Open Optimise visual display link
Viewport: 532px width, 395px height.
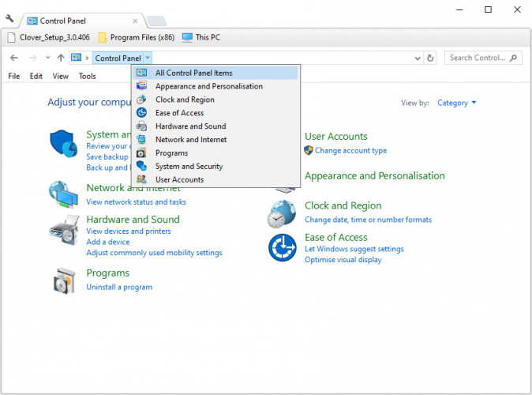(343, 260)
